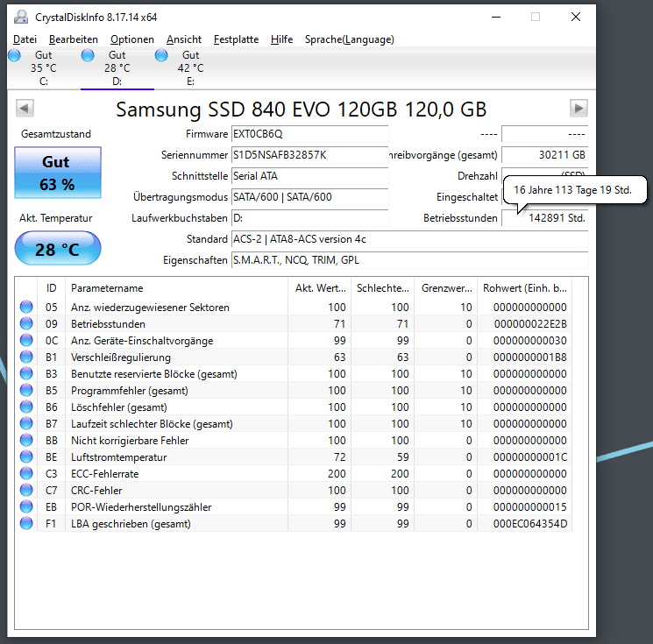Go to the next disk with right arrow
The height and width of the screenshot is (644, 653).
coord(578,109)
